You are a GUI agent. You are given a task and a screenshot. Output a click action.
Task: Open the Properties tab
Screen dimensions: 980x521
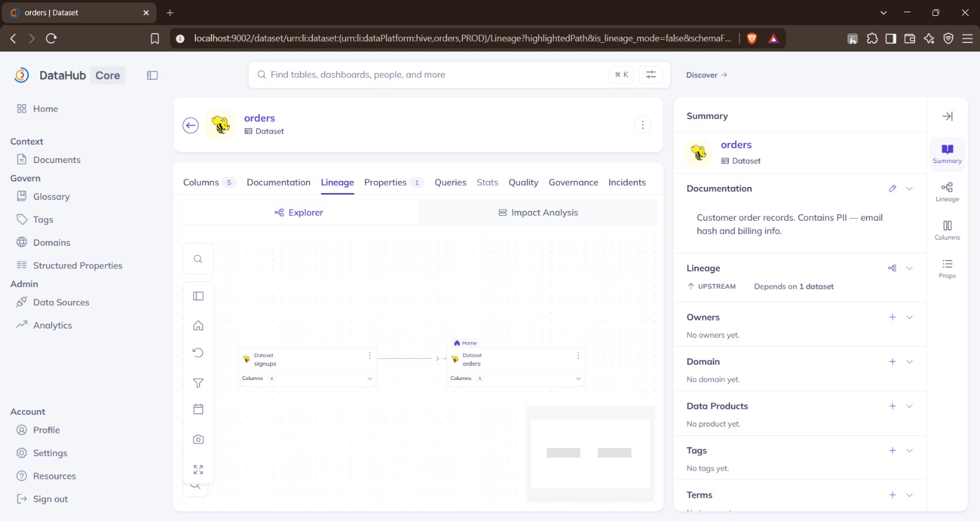click(x=393, y=183)
